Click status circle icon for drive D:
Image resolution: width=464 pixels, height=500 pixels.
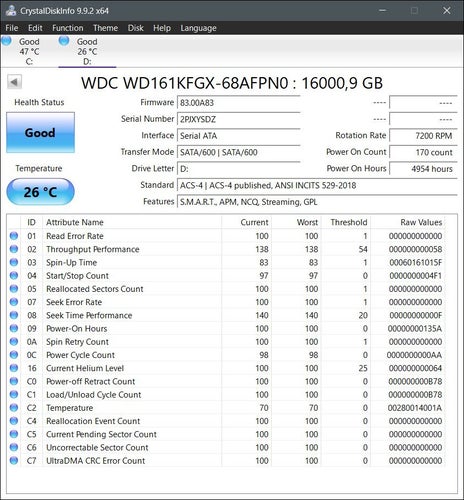click(64, 41)
